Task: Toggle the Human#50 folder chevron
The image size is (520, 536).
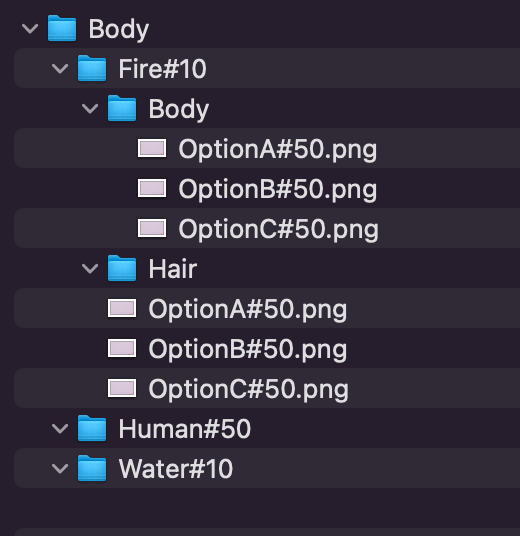Action: pyautogui.click(x=60, y=428)
